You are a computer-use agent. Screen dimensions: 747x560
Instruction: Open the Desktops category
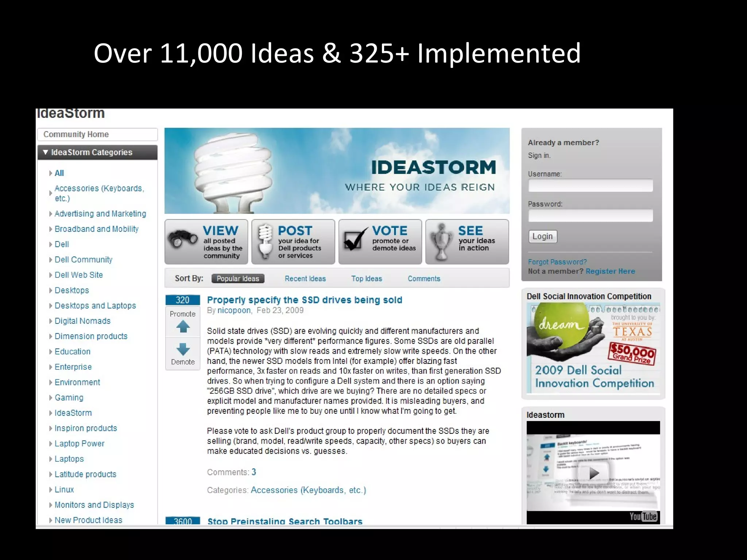pyautogui.click(x=72, y=290)
